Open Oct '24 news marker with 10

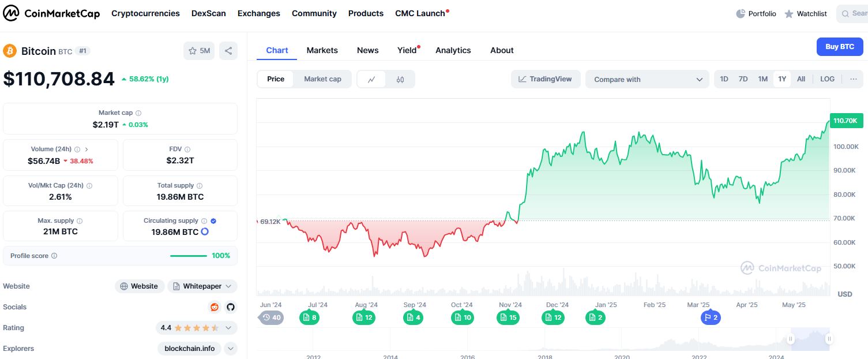462,317
